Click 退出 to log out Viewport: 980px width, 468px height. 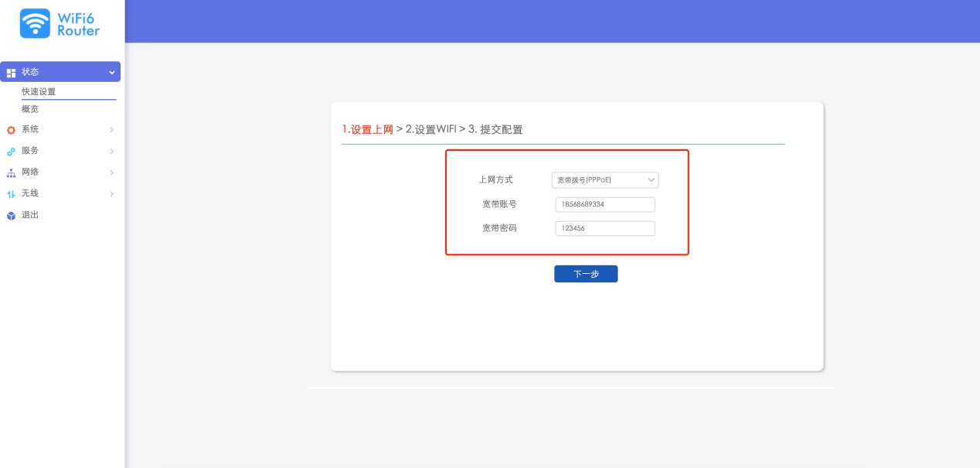(x=30, y=215)
